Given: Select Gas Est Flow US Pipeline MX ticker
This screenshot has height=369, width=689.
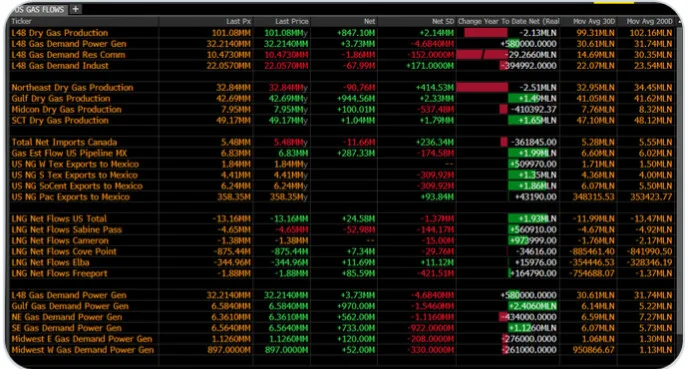Looking at the screenshot, I should [x=69, y=153].
